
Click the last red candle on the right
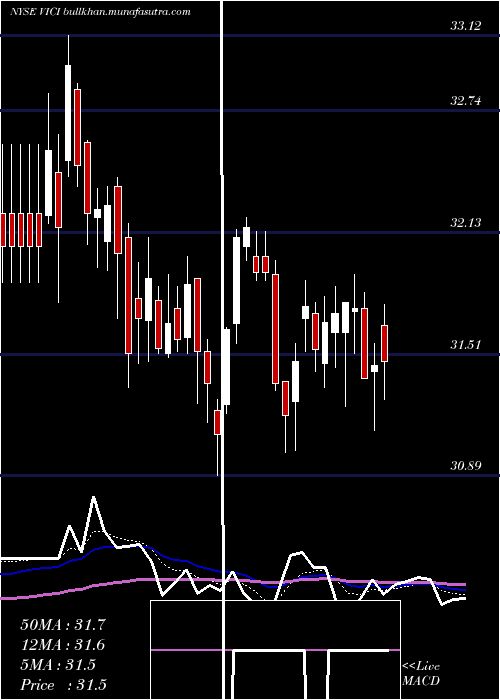(x=384, y=343)
